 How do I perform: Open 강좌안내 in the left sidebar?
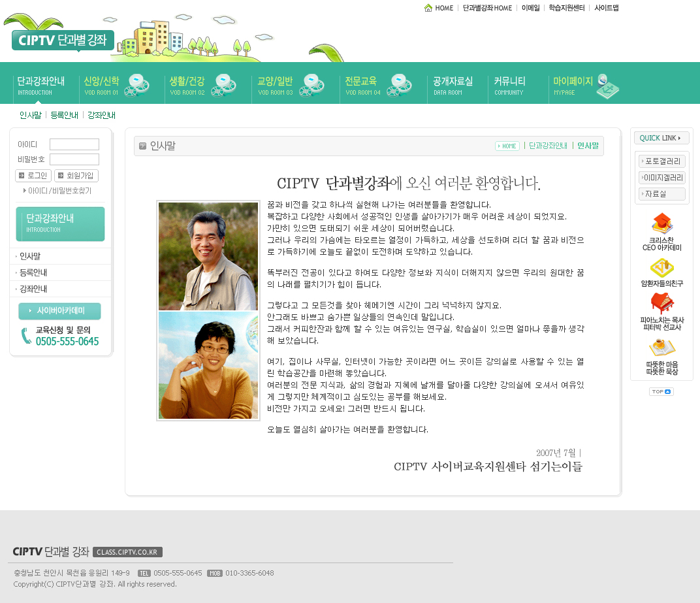click(x=33, y=289)
